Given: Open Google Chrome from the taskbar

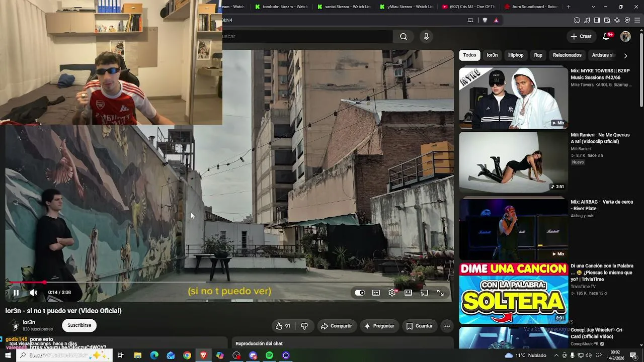Looking at the screenshot, I should tap(187, 355).
